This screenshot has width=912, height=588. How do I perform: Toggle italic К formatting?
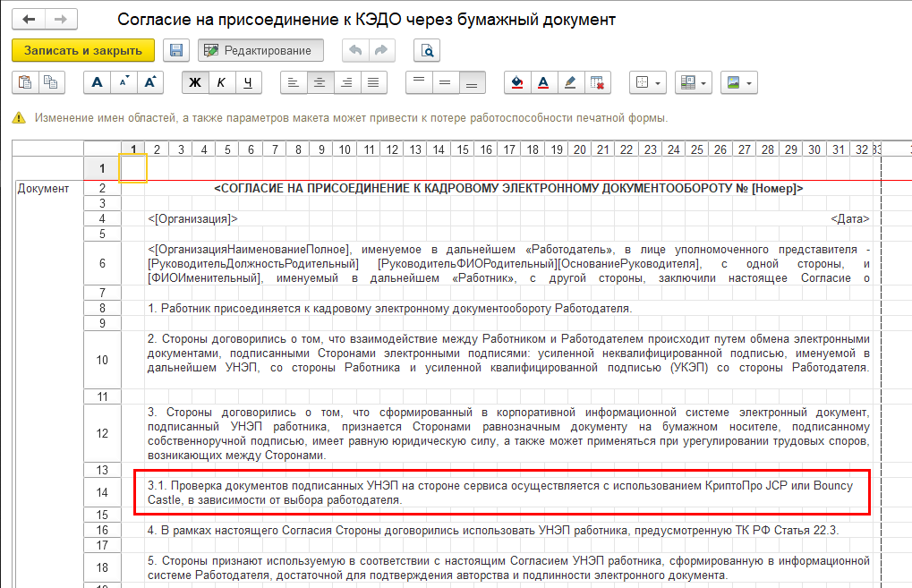tap(222, 82)
